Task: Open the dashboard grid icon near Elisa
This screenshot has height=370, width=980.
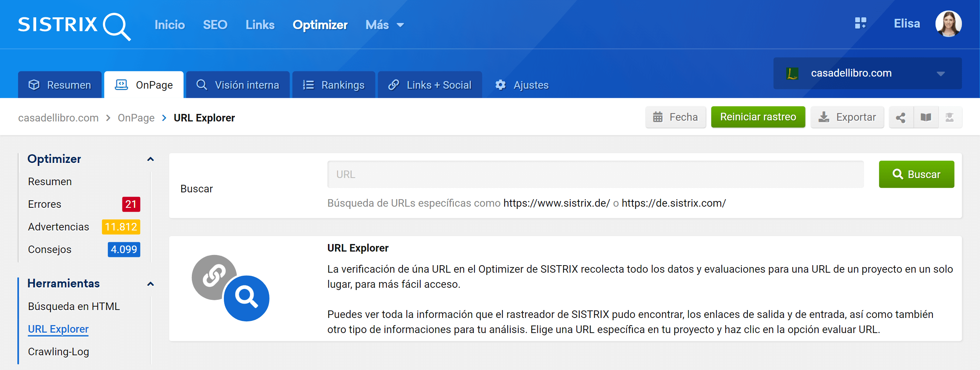Action: click(x=860, y=23)
